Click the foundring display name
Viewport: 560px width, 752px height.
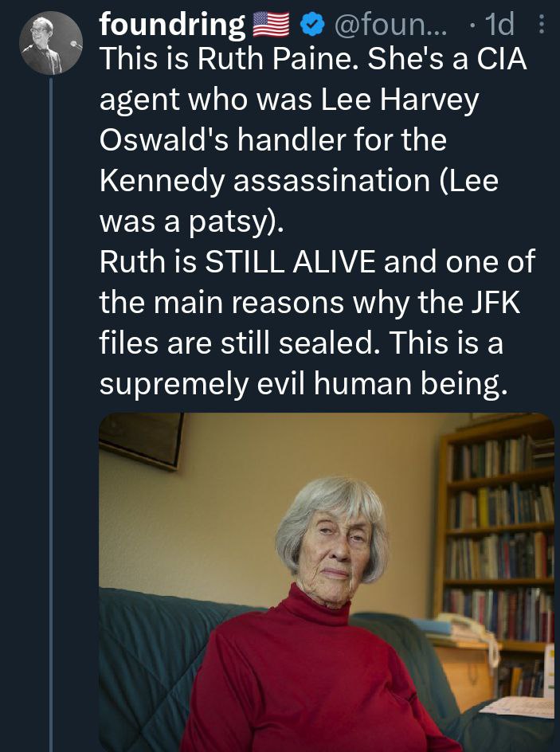point(171,26)
